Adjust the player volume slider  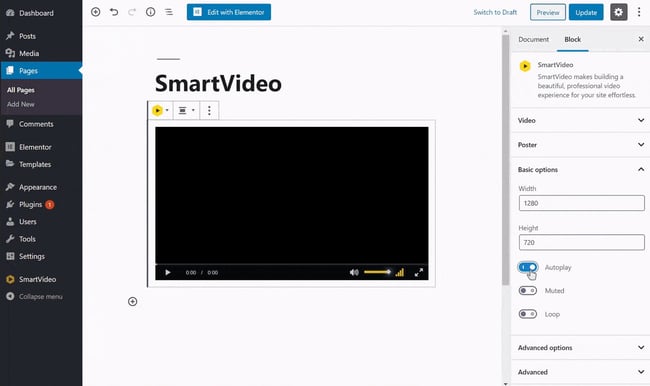(x=377, y=272)
